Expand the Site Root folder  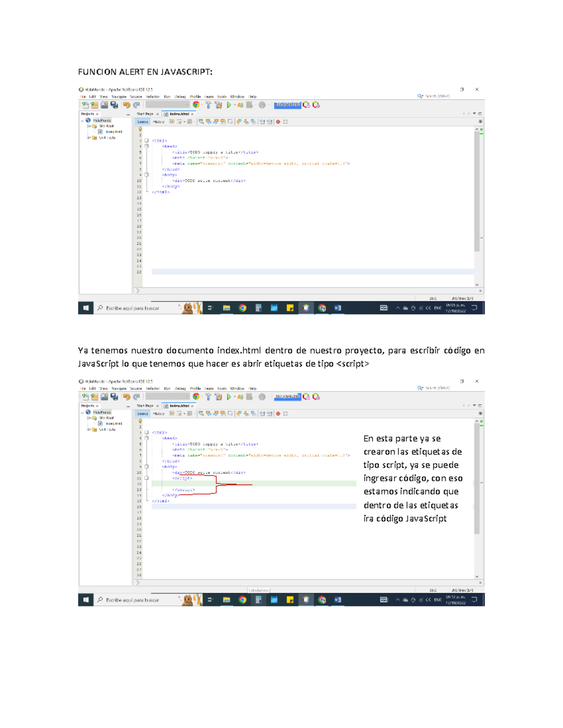(x=88, y=126)
